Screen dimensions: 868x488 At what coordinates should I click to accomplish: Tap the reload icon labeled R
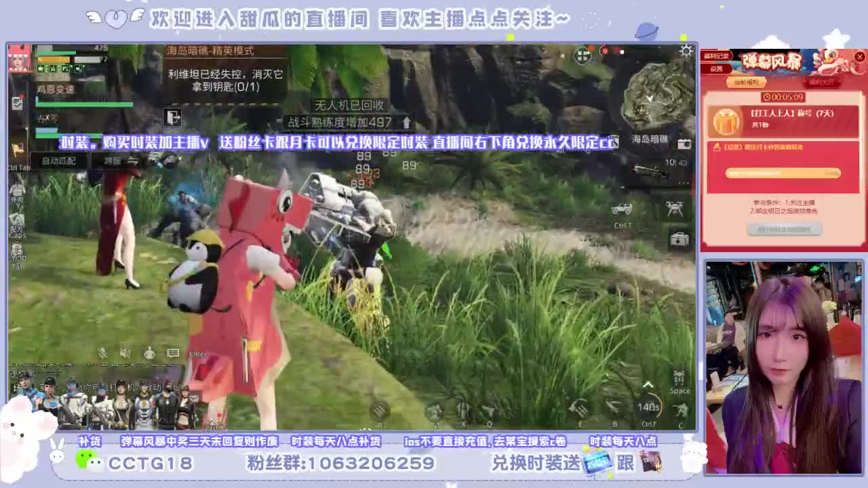380,411
